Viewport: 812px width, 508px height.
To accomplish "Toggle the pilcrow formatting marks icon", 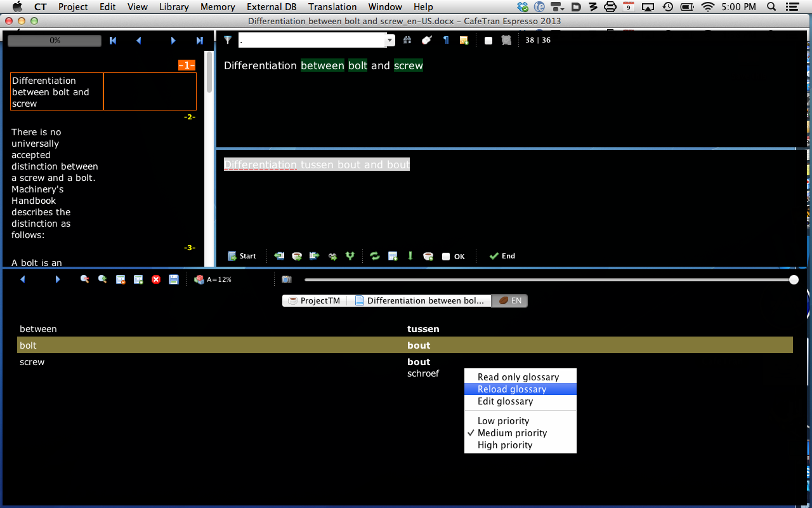I will coord(446,40).
